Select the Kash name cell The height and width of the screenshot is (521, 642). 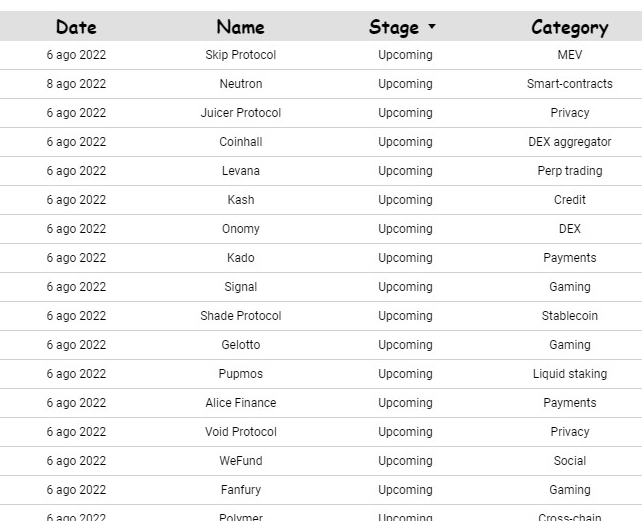pyautogui.click(x=240, y=200)
